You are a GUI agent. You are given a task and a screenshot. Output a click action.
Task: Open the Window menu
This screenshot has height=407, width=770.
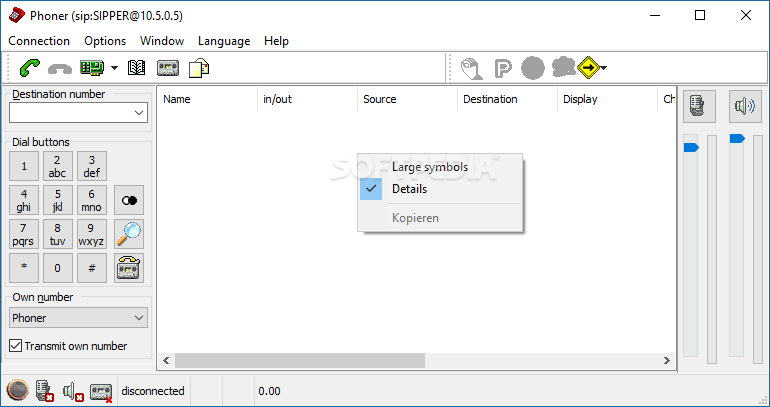click(x=162, y=41)
